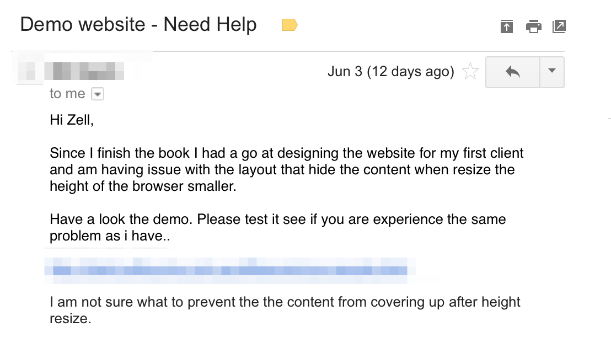Click the "Jun 3 (12 days ago)" timestamp
Viewport: 611px width, 364px height.
(x=390, y=72)
